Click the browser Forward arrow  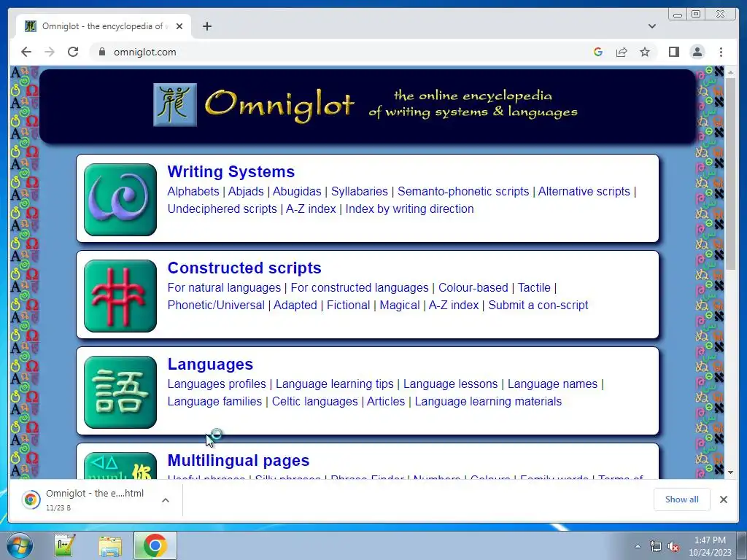(x=50, y=52)
